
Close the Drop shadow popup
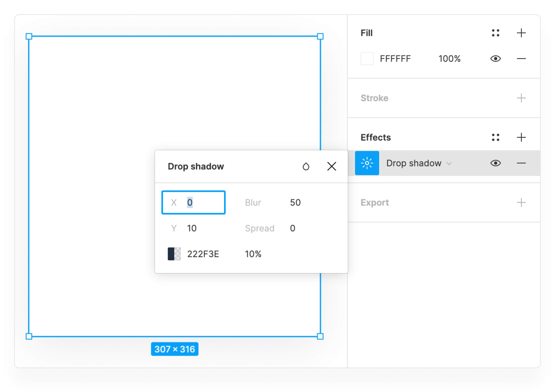tap(331, 166)
